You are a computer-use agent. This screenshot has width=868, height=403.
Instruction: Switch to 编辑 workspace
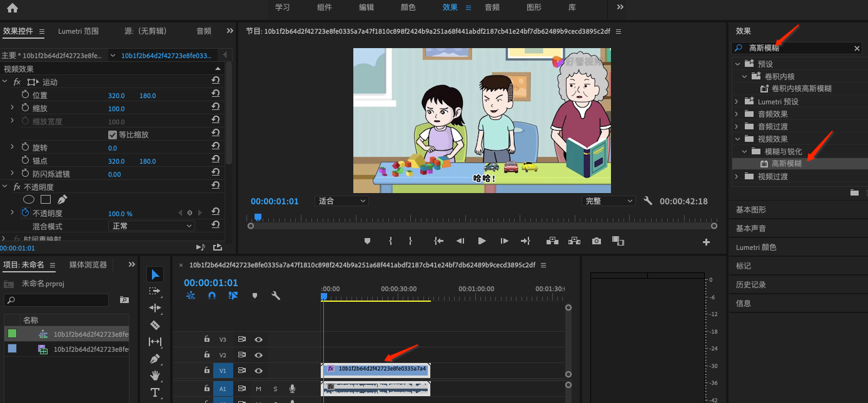[366, 7]
